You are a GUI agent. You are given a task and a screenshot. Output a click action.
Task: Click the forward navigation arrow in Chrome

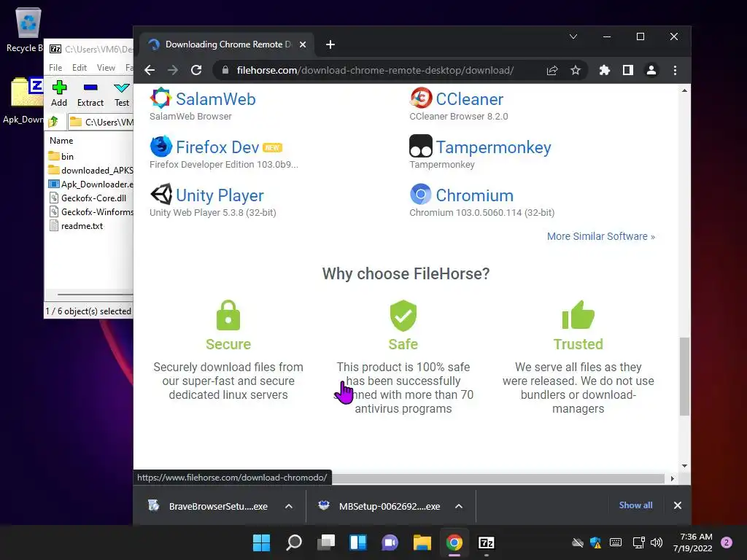pos(173,71)
